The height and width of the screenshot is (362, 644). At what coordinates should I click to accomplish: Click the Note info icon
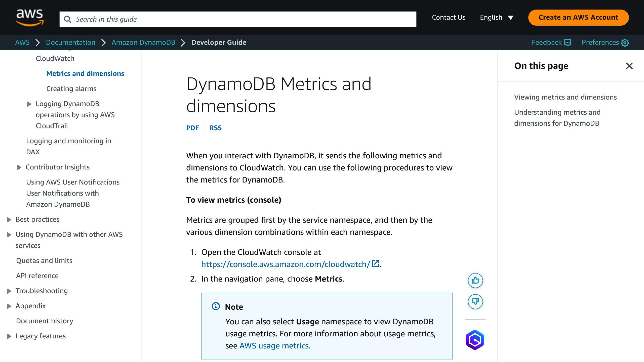(216, 306)
